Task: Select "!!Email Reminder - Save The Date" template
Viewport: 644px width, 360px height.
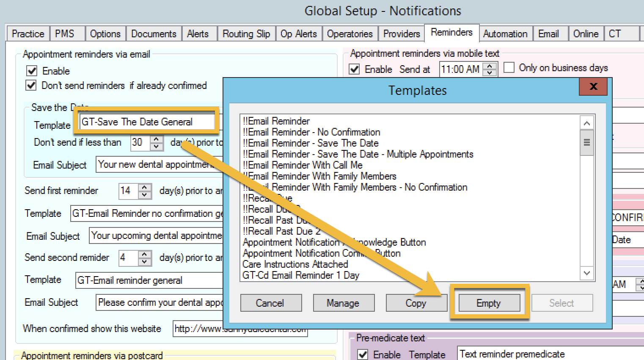Action: 311,143
